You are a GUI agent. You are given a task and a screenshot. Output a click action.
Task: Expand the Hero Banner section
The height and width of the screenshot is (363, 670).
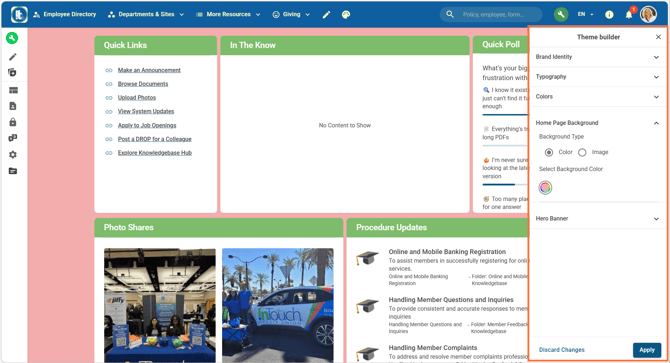[598, 219]
